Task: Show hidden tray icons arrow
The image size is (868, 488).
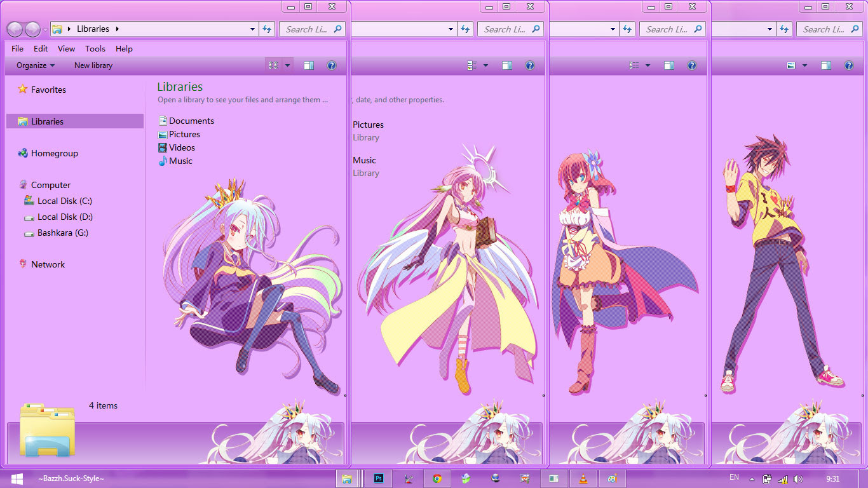Action: click(752, 479)
